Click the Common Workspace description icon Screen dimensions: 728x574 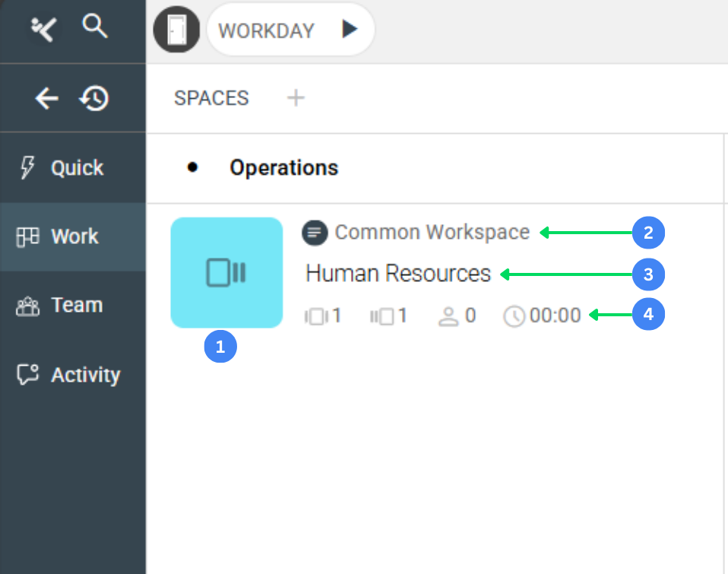coord(314,233)
